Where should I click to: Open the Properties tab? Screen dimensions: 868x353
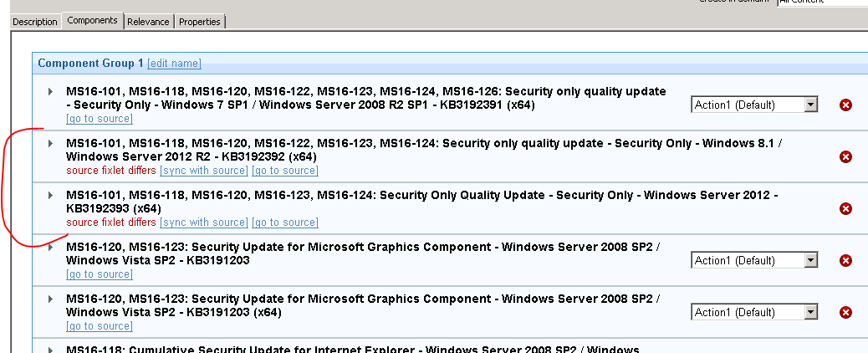pyautogui.click(x=200, y=22)
